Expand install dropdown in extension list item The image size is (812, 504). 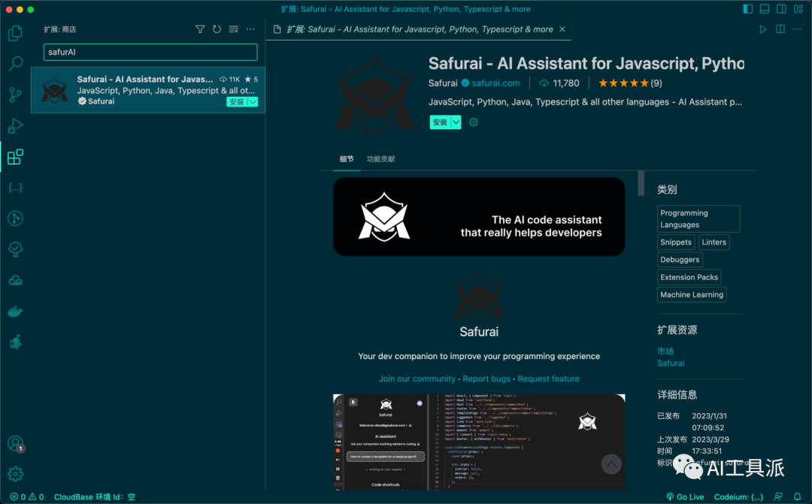point(253,102)
